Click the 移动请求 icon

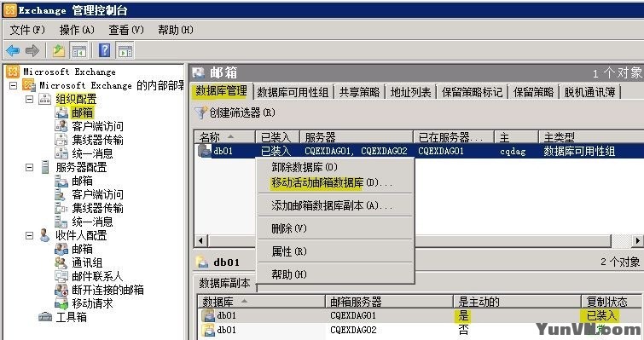[61, 303]
